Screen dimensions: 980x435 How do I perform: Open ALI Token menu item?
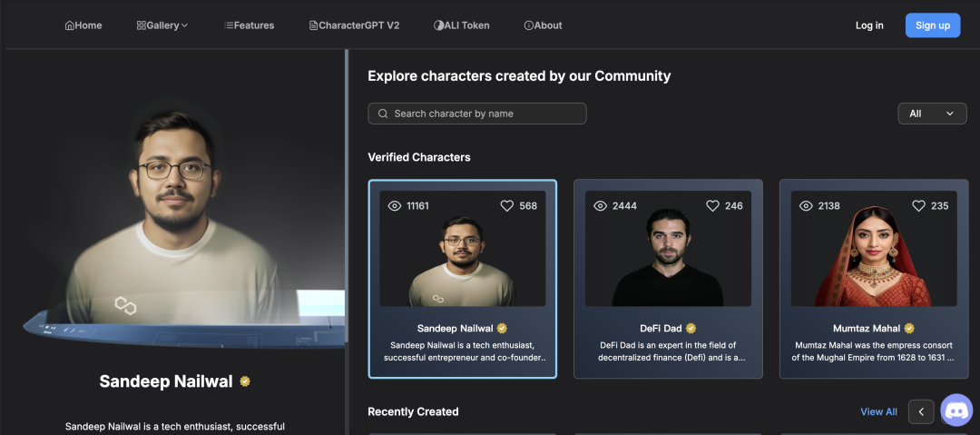(461, 25)
